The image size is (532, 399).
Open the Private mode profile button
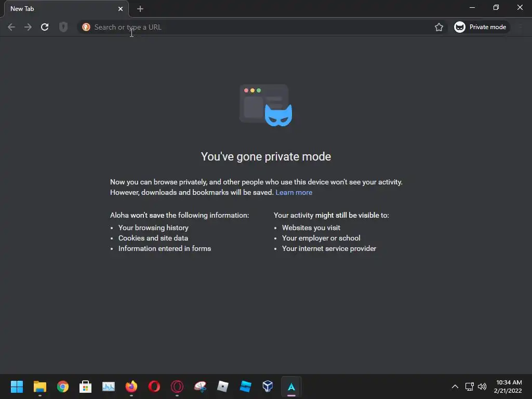pyautogui.click(x=481, y=27)
